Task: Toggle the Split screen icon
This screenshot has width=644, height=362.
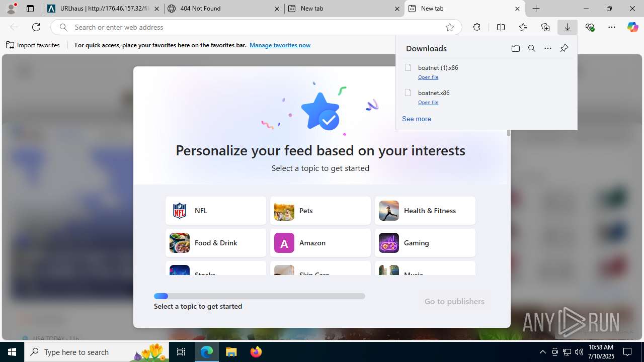Action: pos(501,27)
